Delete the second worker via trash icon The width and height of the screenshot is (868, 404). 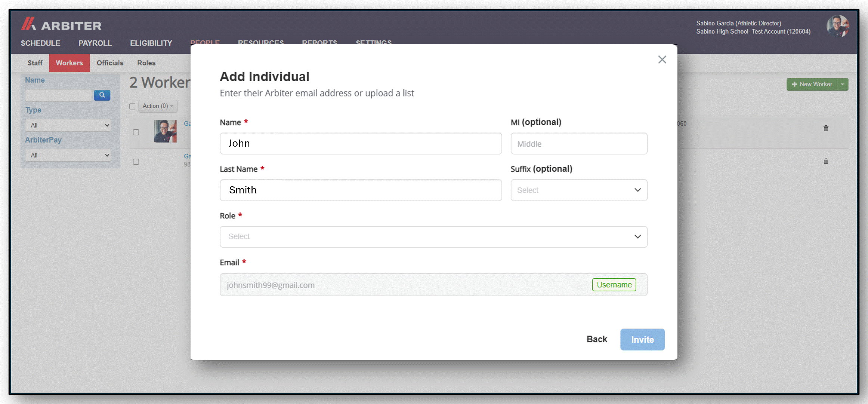(x=826, y=161)
